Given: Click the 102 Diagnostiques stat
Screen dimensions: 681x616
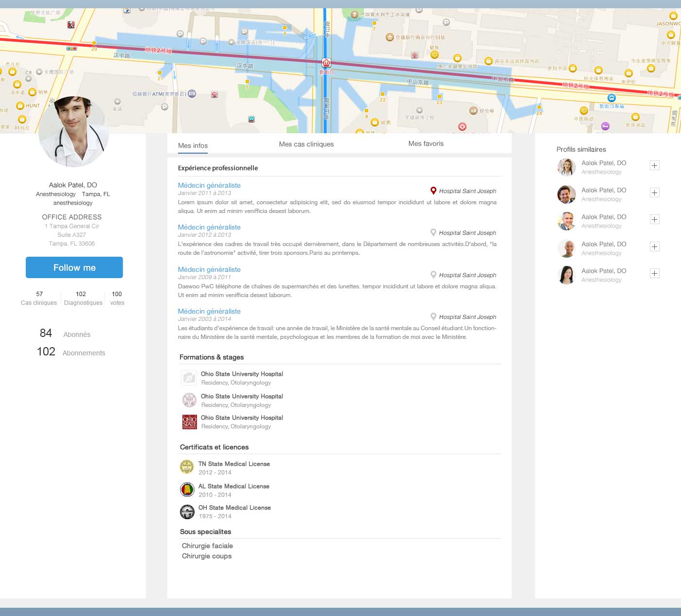Looking at the screenshot, I should (83, 298).
